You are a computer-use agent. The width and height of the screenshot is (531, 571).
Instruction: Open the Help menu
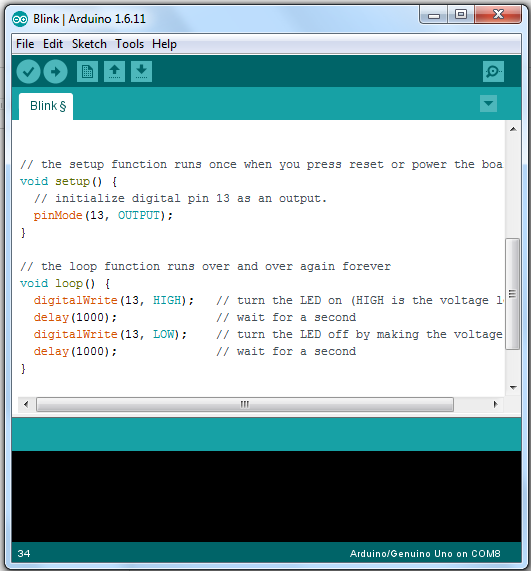pos(164,44)
